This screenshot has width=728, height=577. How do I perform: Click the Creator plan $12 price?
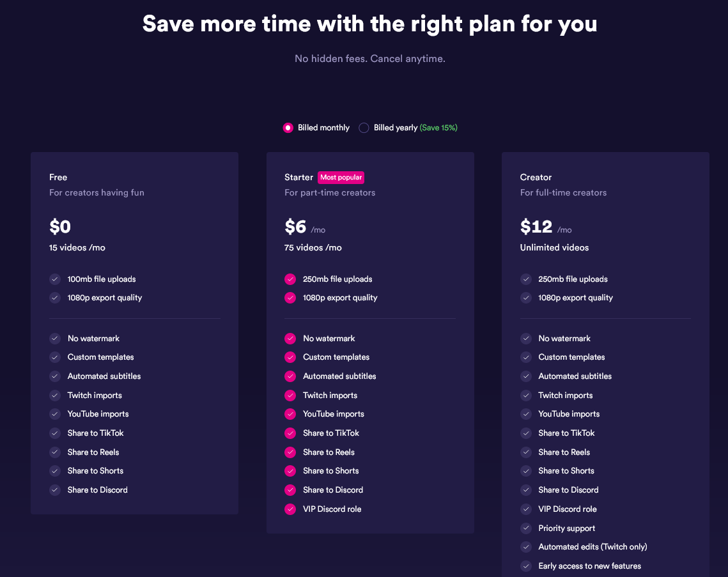[536, 227]
